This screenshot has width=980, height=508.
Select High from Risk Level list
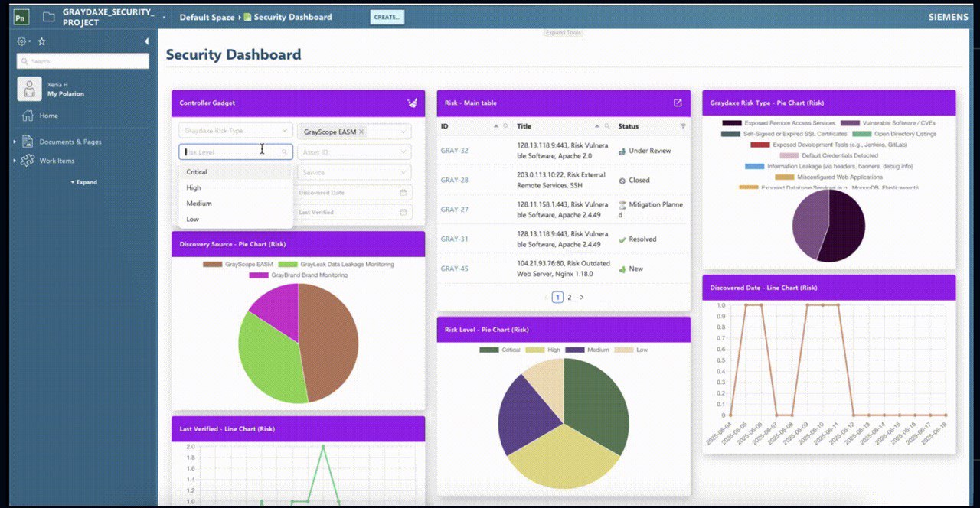pyautogui.click(x=236, y=187)
